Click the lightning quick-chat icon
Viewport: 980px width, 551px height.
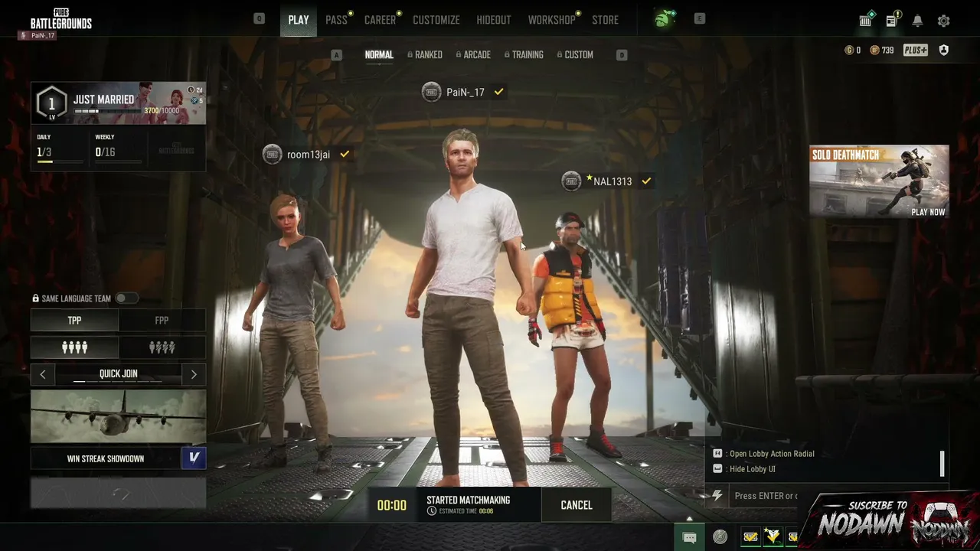(x=717, y=496)
